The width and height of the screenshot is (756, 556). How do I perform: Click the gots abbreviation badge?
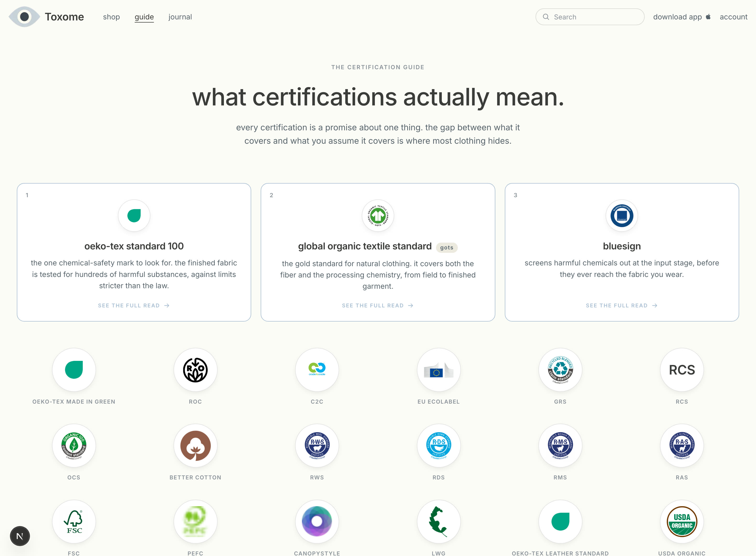(x=447, y=247)
